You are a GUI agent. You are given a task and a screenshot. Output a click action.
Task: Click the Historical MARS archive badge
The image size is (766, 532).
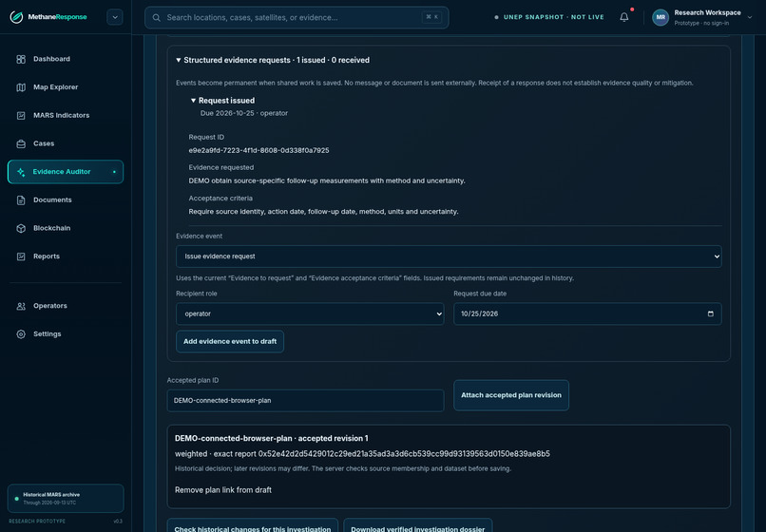tap(66, 499)
